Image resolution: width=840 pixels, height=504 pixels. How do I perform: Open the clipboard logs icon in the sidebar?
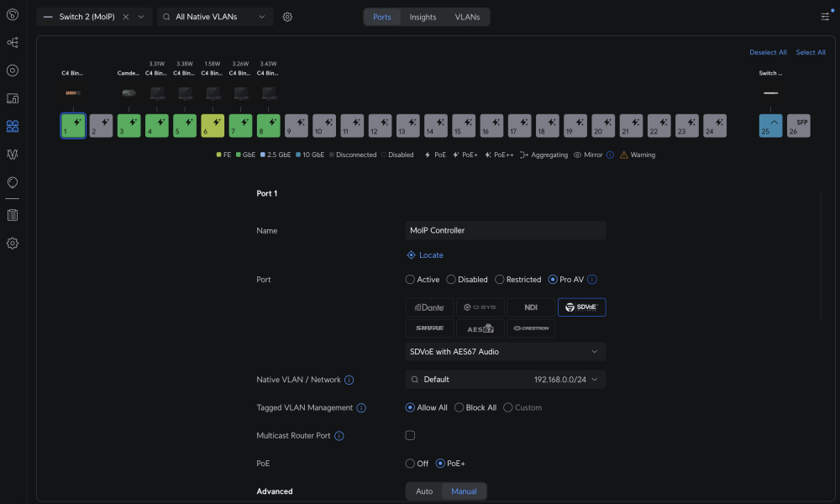coord(13,215)
